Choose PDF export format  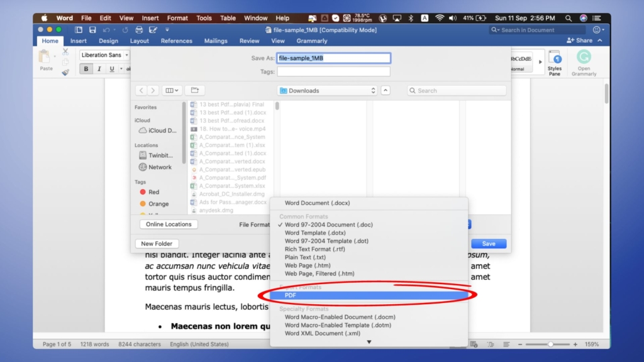369,295
